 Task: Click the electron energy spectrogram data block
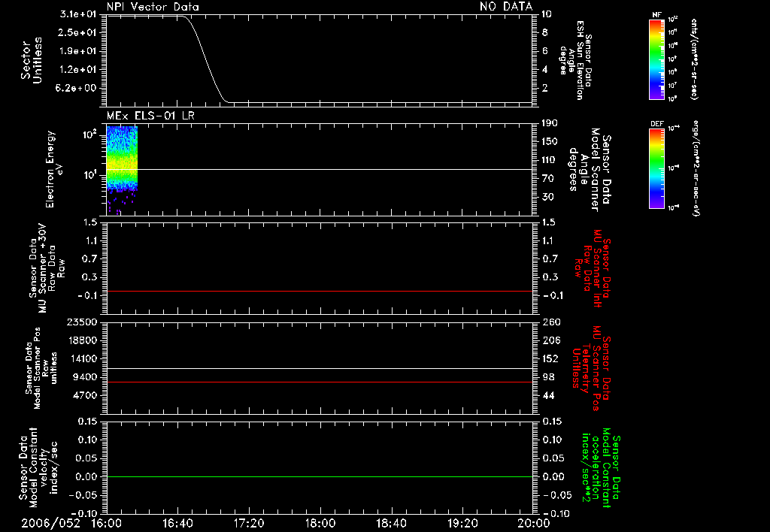122,170
